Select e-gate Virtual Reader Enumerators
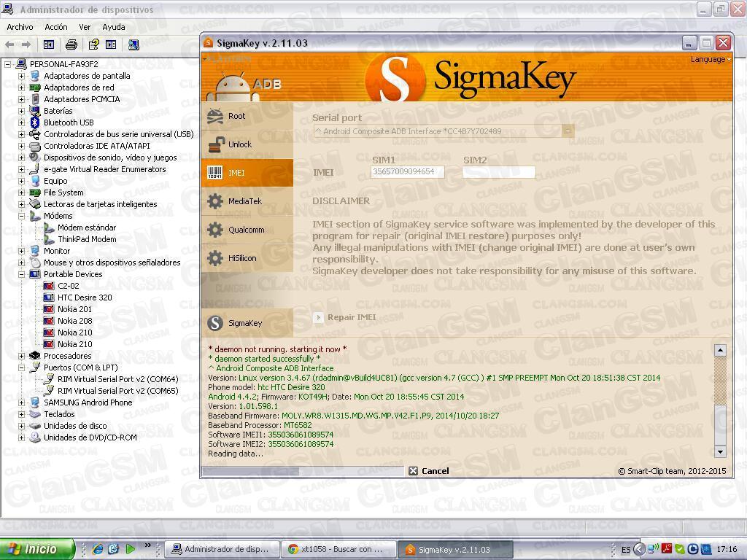 pos(105,169)
